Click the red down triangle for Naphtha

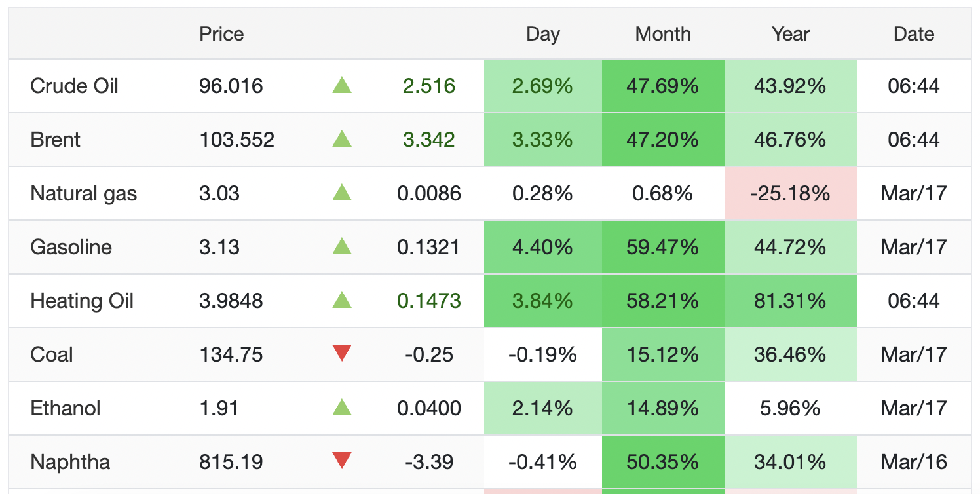click(x=342, y=461)
